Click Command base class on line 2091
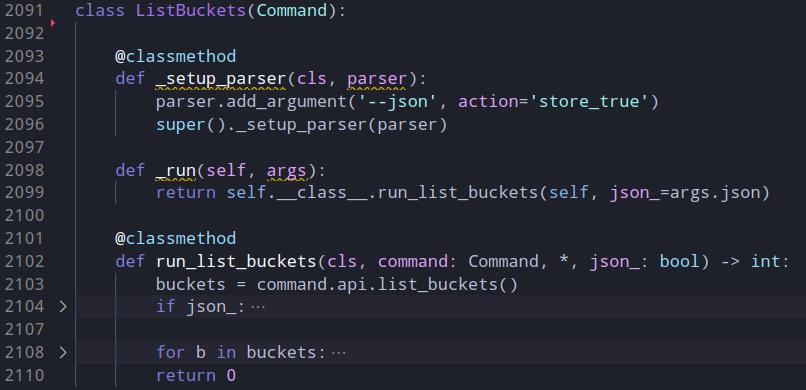 click(x=291, y=11)
